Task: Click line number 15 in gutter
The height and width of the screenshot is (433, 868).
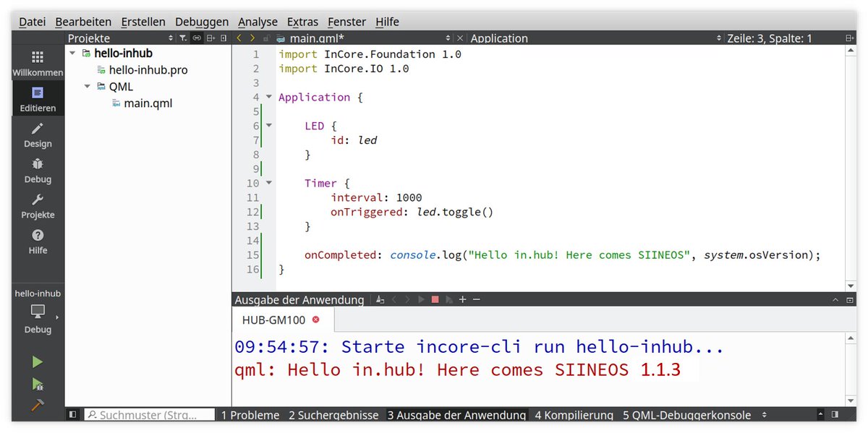Action: pyautogui.click(x=252, y=255)
